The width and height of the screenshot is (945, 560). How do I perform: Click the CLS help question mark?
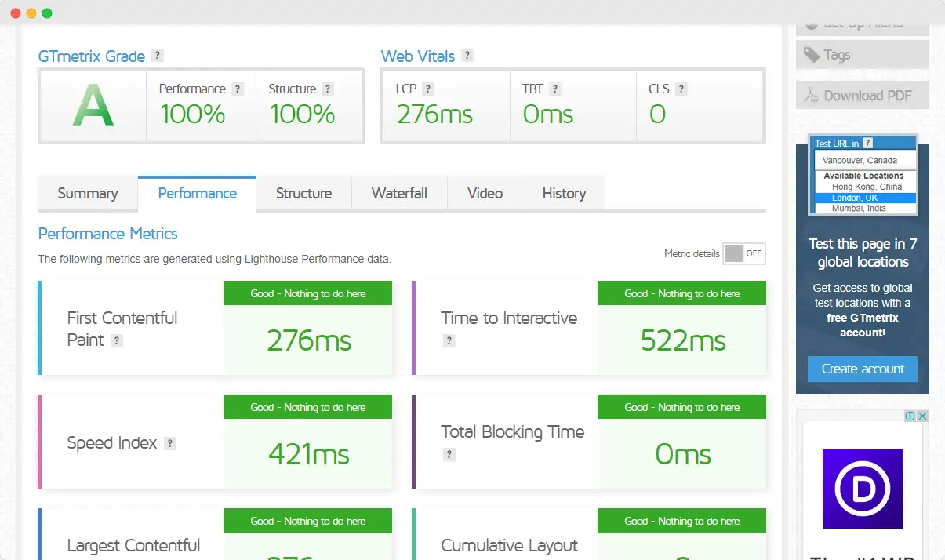point(681,89)
